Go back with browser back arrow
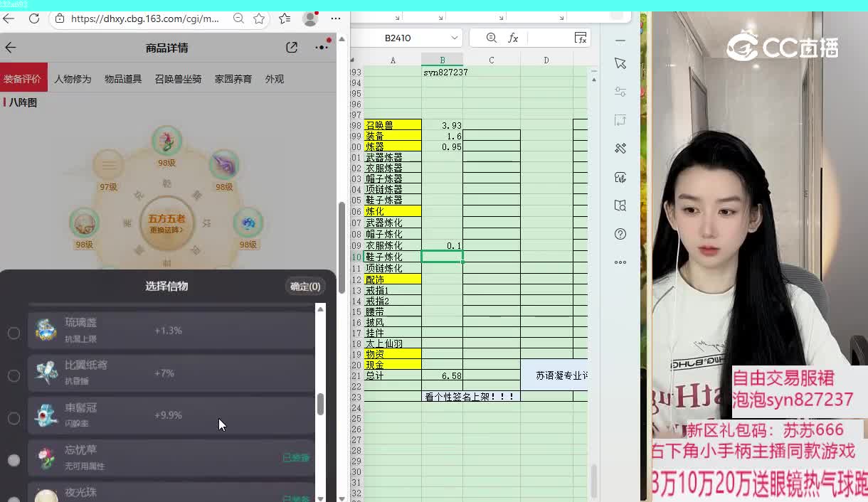 point(9,19)
